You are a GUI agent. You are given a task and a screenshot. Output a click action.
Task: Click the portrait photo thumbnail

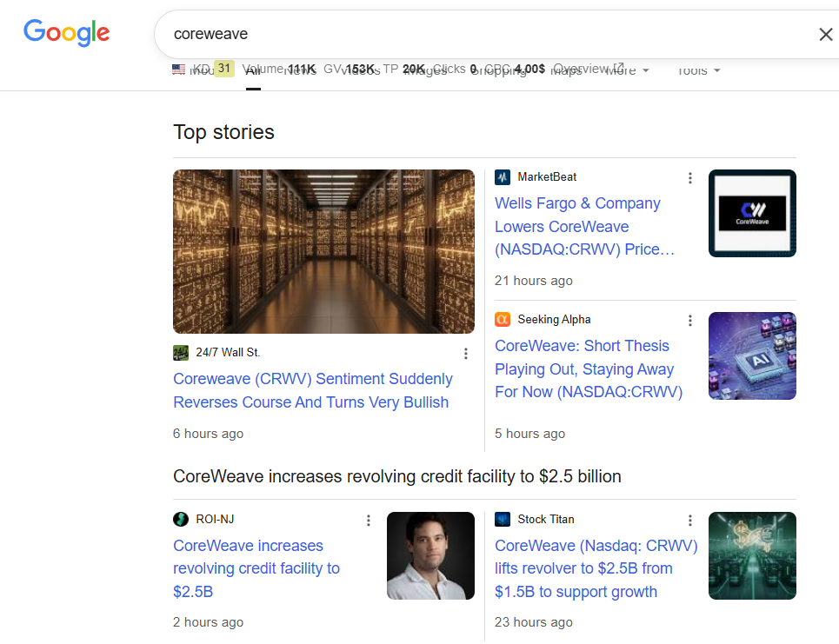(430, 555)
